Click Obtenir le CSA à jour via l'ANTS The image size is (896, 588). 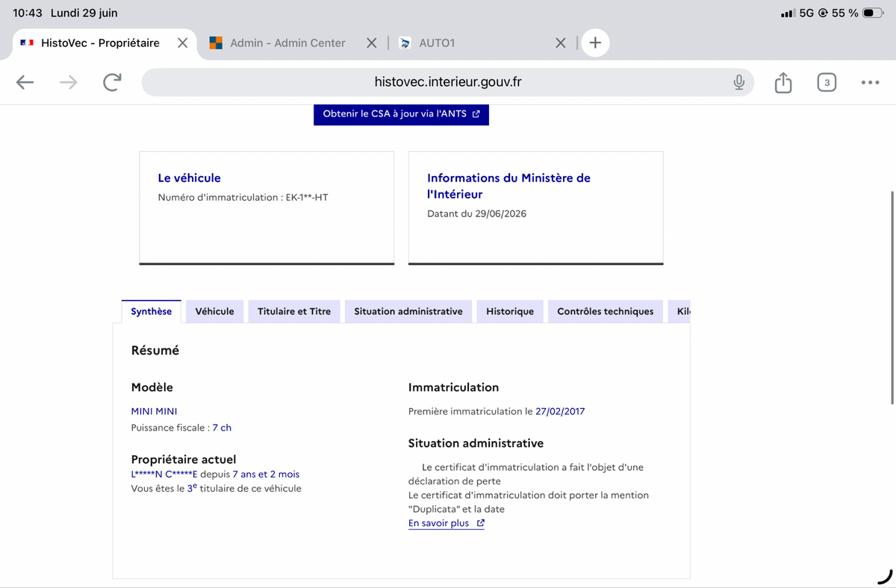(x=401, y=114)
